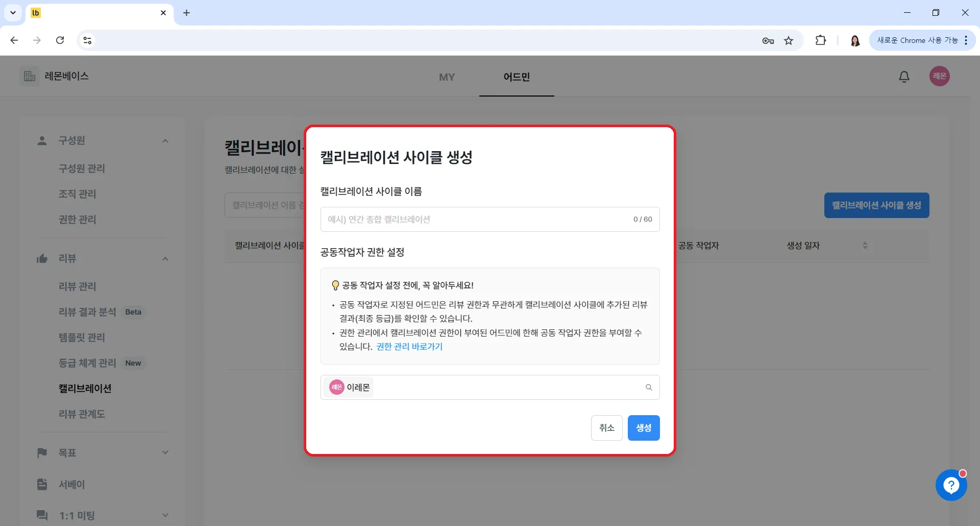
Task: Open 등급 체계 관리 menu item
Action: (x=87, y=363)
